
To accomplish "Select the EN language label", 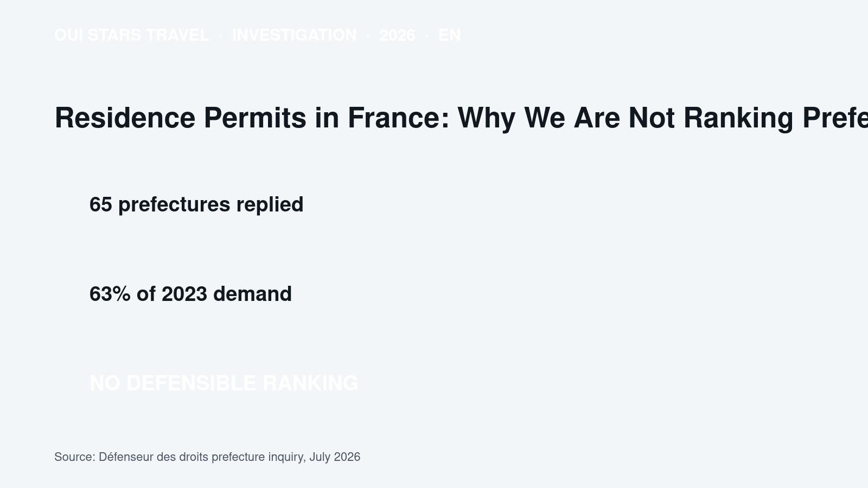I will (x=449, y=35).
